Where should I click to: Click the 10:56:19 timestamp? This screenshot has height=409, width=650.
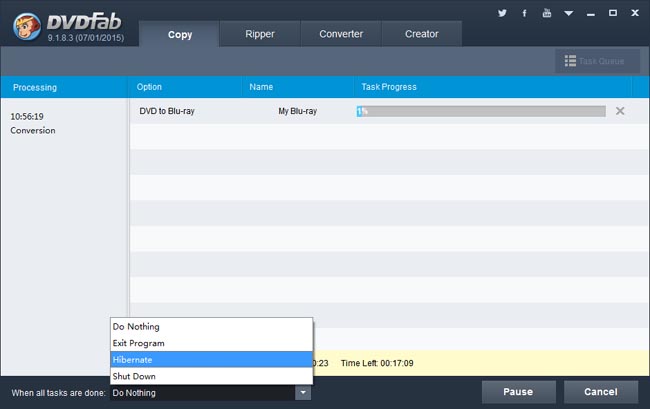pos(27,116)
